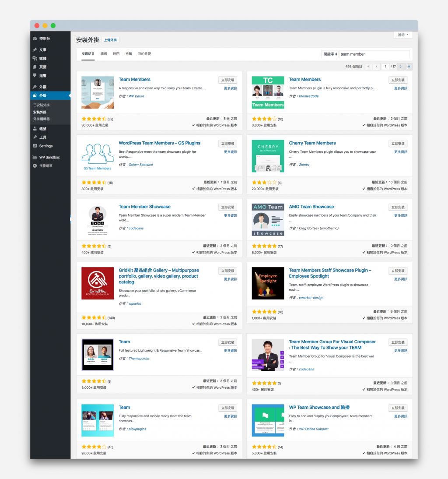Click the Cherry Team Members plugin thumbnail

point(268,156)
